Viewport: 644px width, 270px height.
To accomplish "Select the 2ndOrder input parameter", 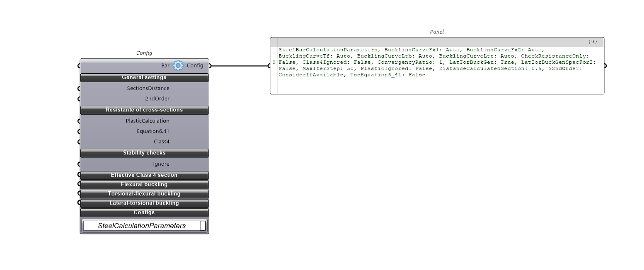I will 157,99.
